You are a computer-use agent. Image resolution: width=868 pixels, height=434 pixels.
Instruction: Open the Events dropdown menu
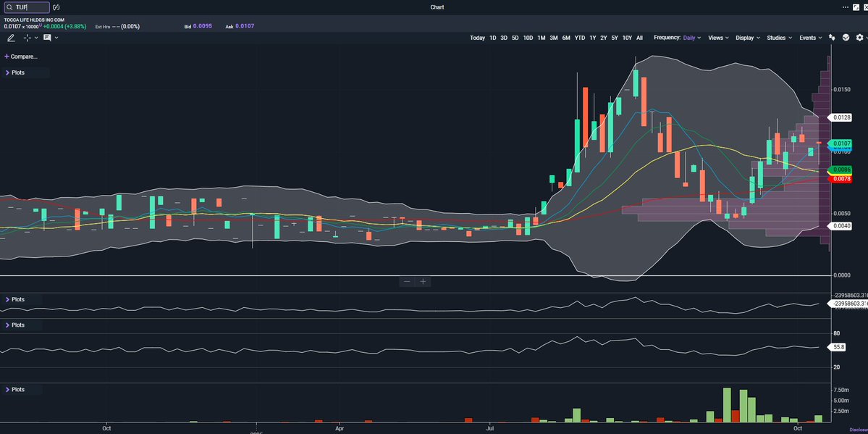coord(811,38)
